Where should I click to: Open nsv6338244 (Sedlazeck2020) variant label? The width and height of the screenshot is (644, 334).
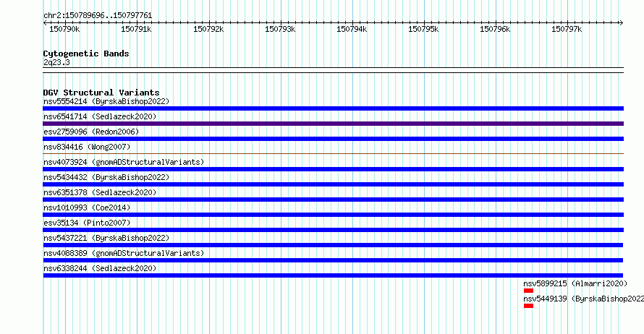click(100, 268)
